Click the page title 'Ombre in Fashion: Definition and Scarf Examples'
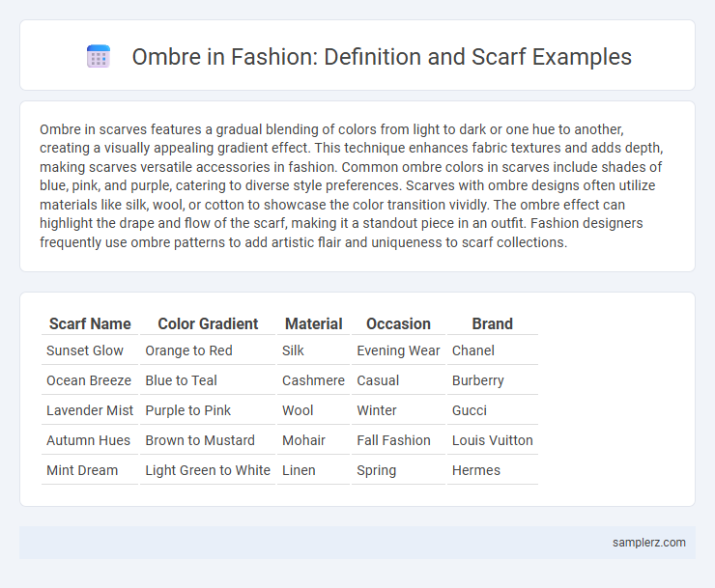This screenshot has height=588, width=715. 382,57
